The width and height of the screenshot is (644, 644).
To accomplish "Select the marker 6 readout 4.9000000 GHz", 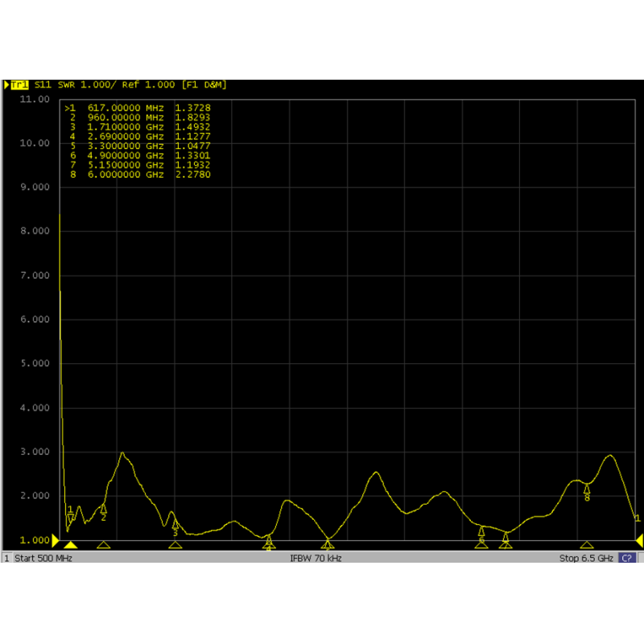I will click(x=126, y=155).
